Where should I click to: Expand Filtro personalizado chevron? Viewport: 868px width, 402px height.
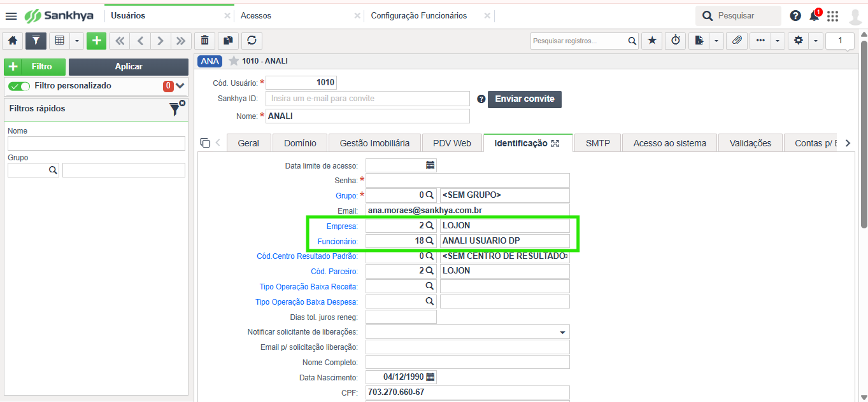[x=180, y=86]
